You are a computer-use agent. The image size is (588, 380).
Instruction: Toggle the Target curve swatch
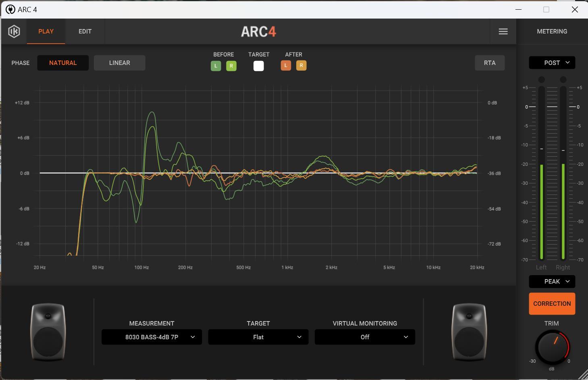tap(259, 66)
